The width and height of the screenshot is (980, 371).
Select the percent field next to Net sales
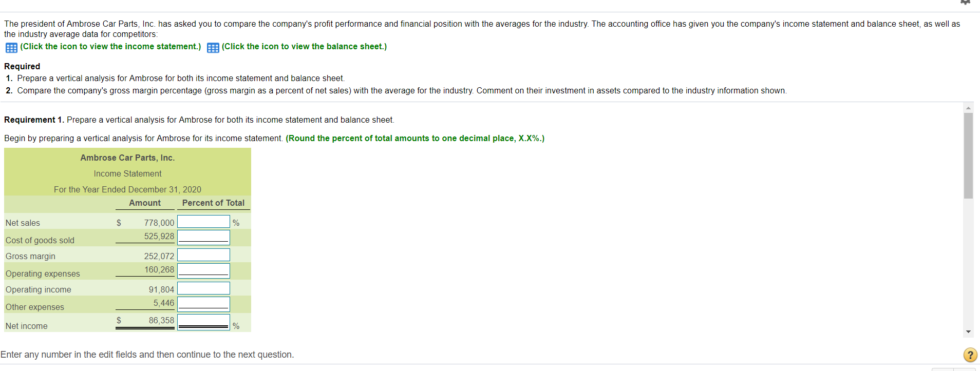coord(203,221)
